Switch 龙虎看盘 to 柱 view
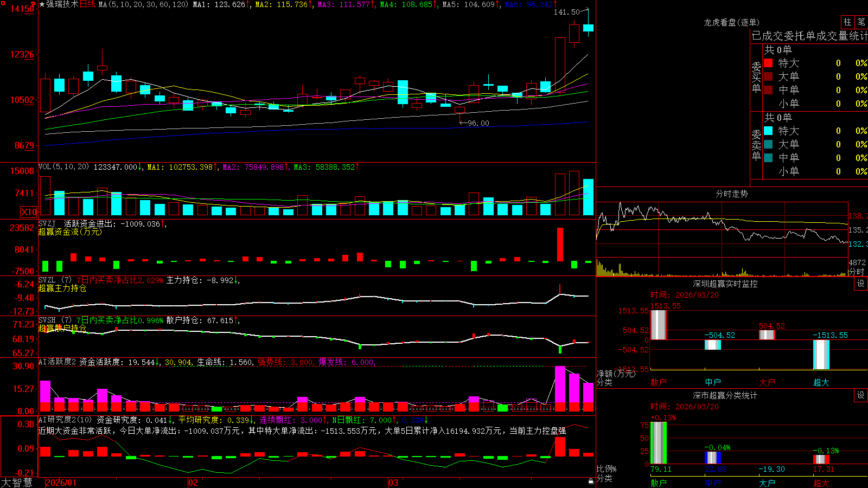Screen dimensions: 868x488 pyautogui.click(x=847, y=22)
